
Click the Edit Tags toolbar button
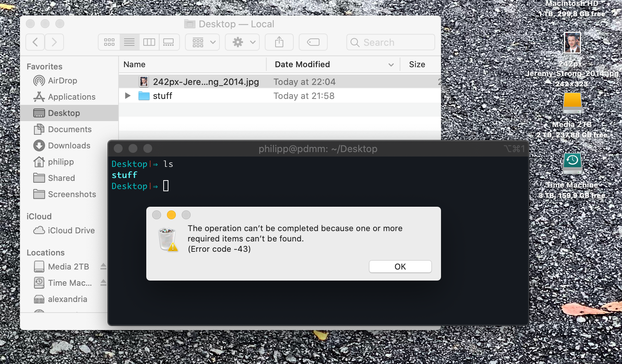point(313,42)
